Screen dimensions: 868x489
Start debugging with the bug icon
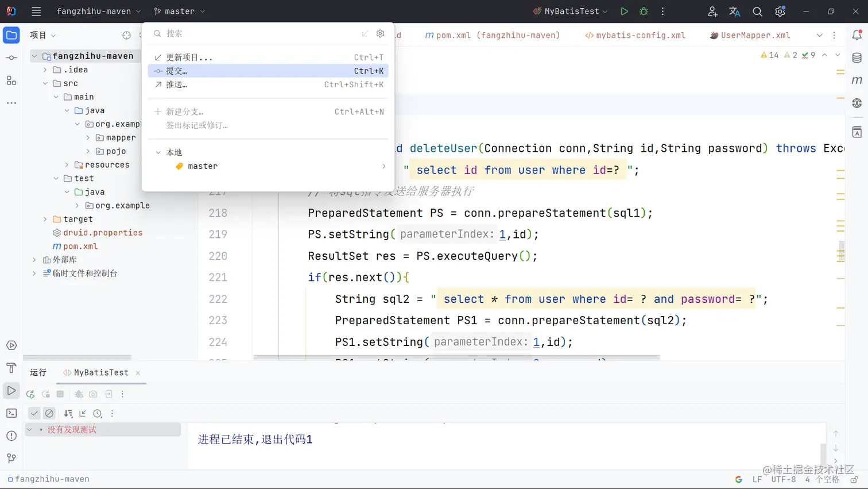click(644, 11)
